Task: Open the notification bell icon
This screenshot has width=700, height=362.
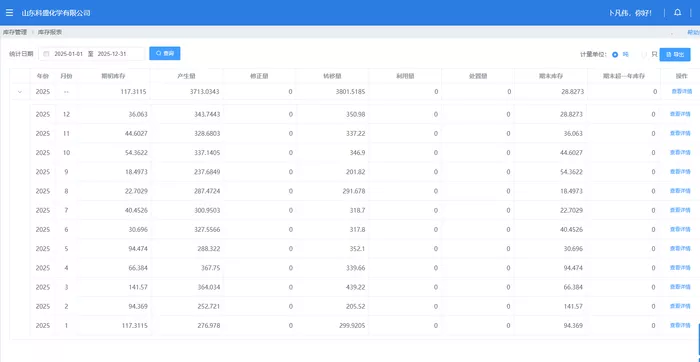Action: tap(677, 13)
